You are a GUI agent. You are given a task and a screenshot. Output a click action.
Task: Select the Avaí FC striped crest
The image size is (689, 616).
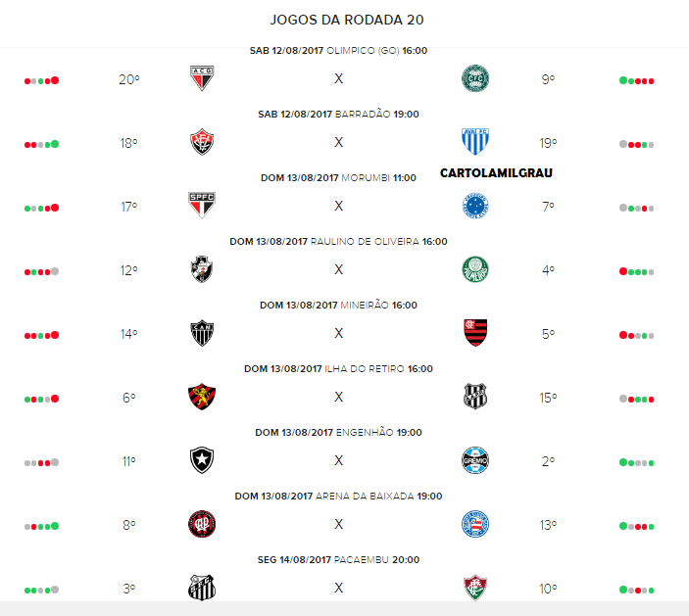point(475,141)
